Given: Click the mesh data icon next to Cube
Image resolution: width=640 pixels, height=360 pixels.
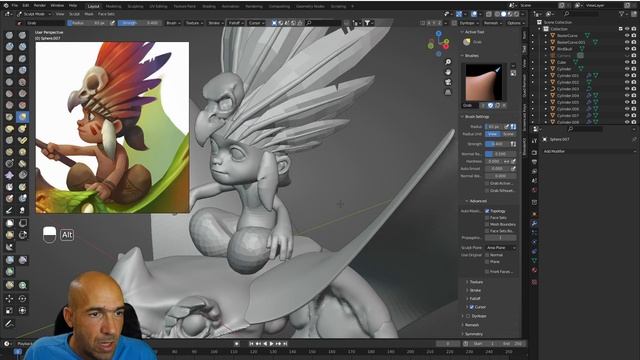Looking at the screenshot, I should point(575,62).
